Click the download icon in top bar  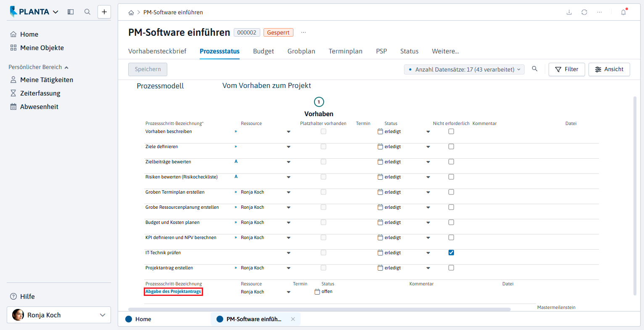point(569,12)
